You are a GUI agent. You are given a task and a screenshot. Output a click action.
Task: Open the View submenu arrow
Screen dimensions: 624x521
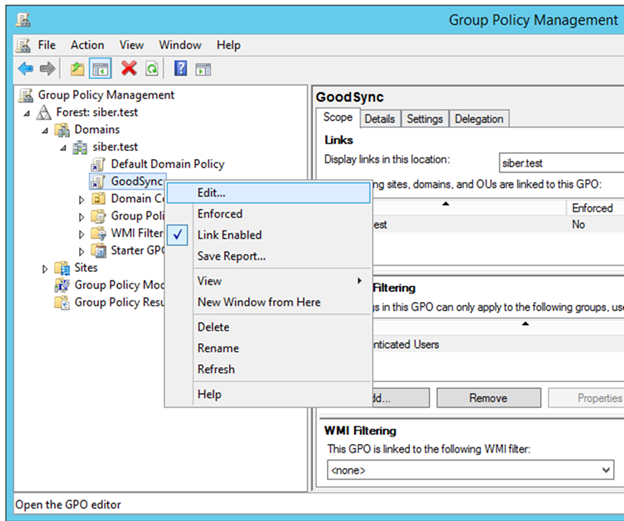[359, 281]
